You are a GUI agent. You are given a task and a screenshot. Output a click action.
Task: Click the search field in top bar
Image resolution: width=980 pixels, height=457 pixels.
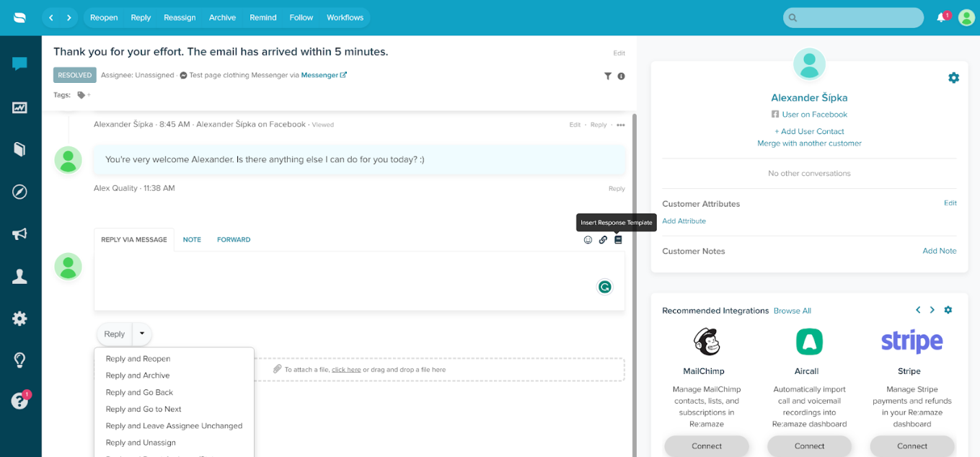tap(853, 18)
